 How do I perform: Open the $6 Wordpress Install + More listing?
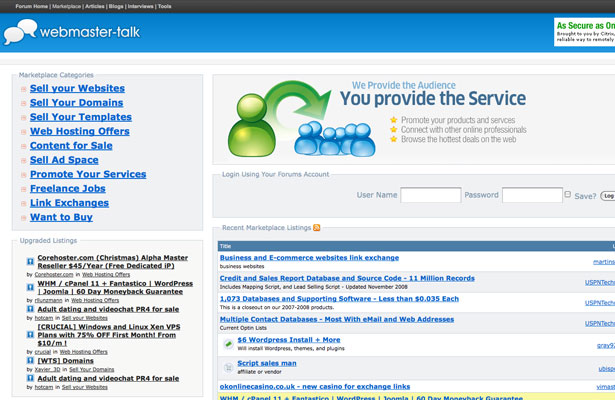[x=289, y=340]
